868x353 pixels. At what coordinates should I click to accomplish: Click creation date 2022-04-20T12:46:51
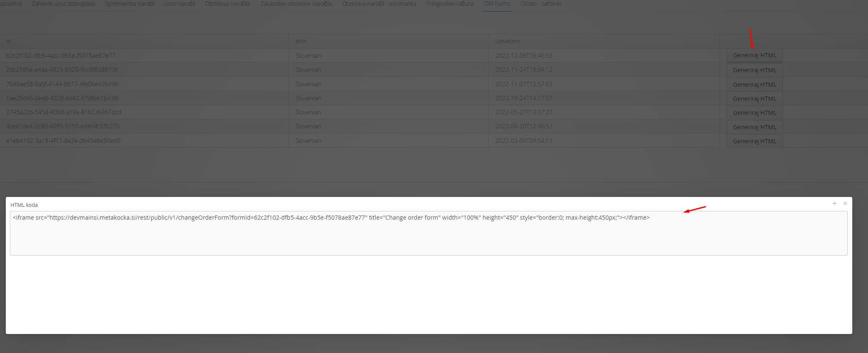point(524,126)
